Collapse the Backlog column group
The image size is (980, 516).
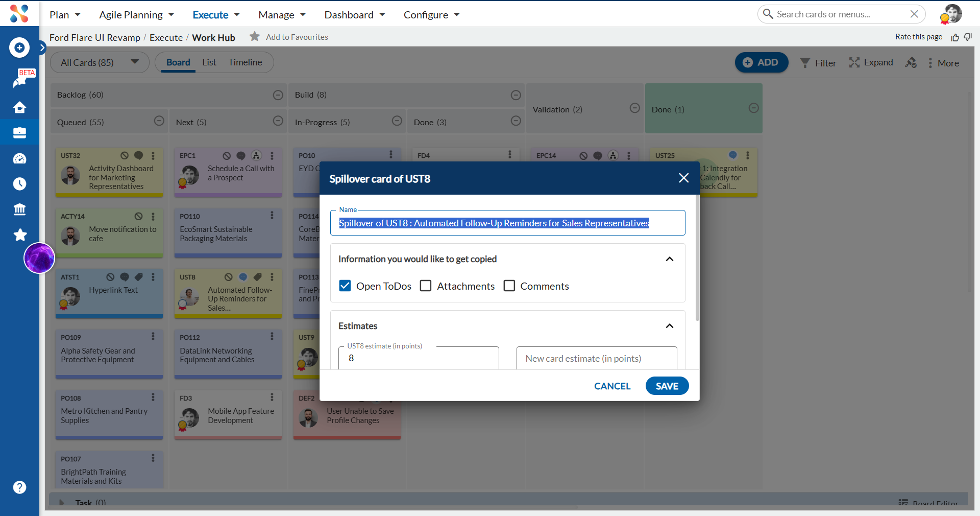click(278, 95)
